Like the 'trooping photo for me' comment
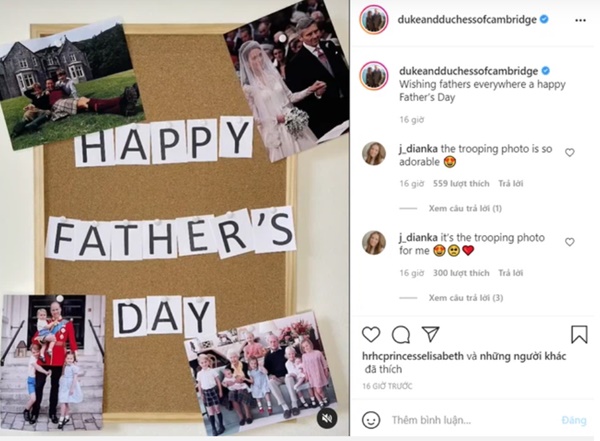600x441 pixels. [x=569, y=242]
